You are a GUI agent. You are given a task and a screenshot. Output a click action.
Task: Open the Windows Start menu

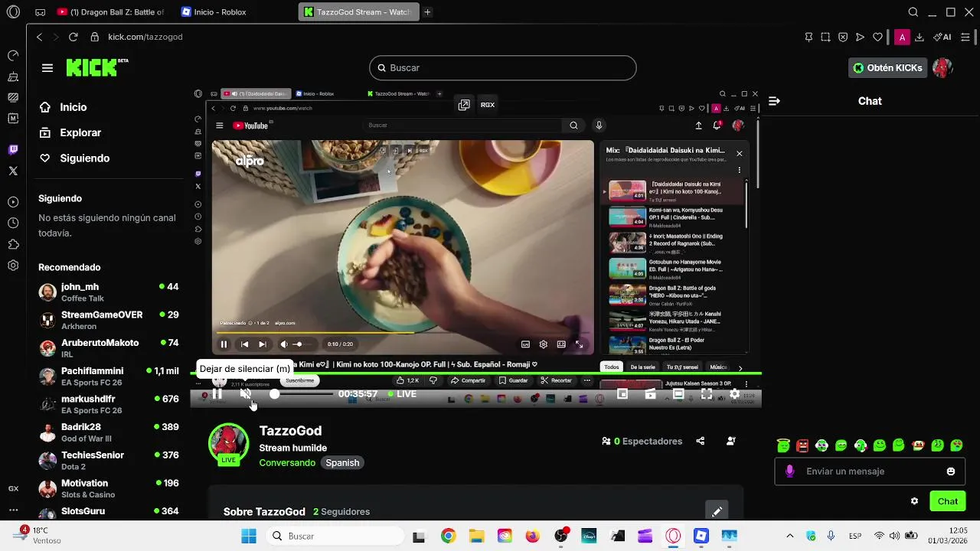click(249, 536)
